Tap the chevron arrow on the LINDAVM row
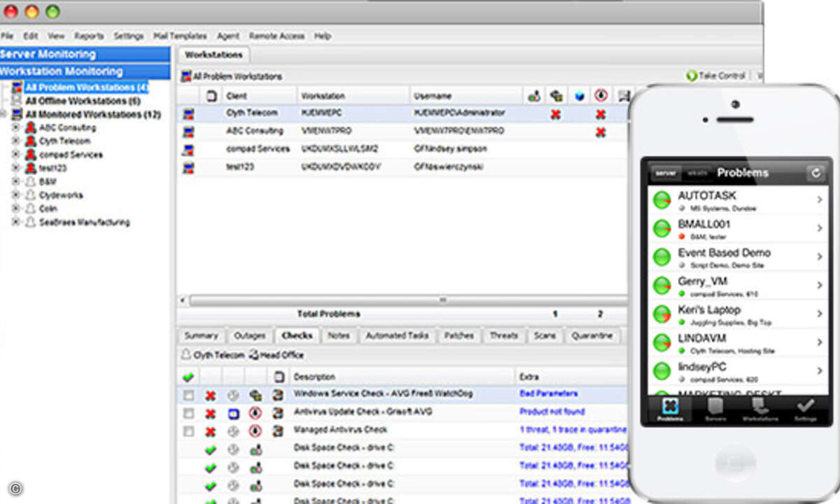This screenshot has height=504, width=840. pos(819,342)
